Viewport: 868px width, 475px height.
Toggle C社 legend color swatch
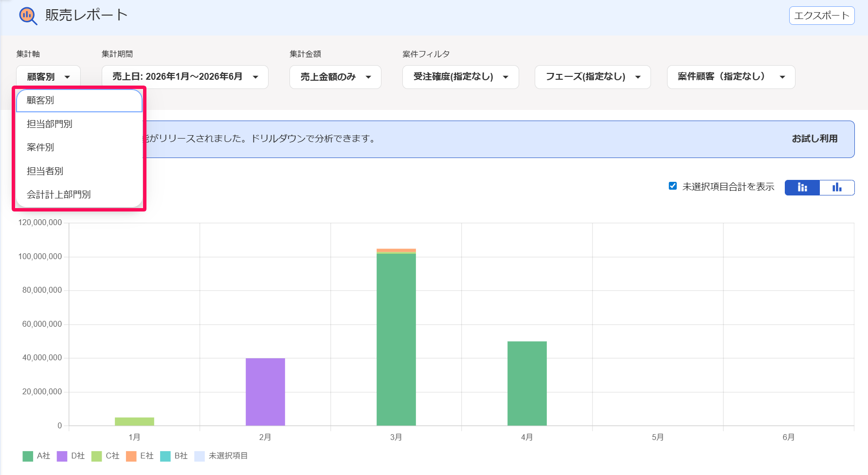[96, 456]
